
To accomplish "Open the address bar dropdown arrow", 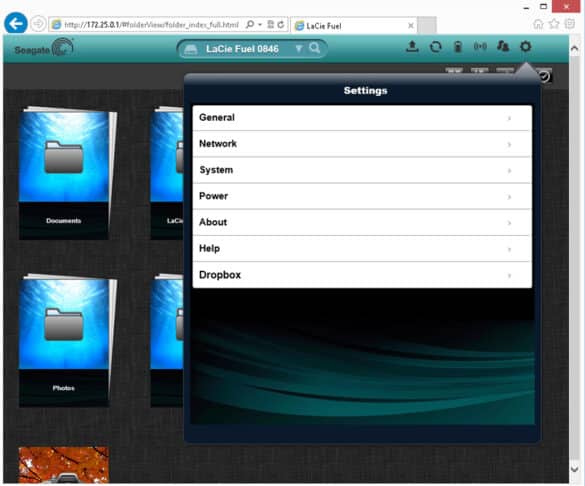I will 260,25.
